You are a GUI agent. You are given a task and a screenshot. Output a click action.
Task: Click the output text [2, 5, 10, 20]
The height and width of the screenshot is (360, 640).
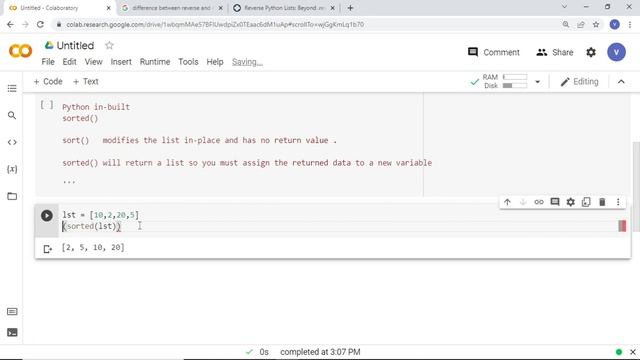click(x=93, y=247)
